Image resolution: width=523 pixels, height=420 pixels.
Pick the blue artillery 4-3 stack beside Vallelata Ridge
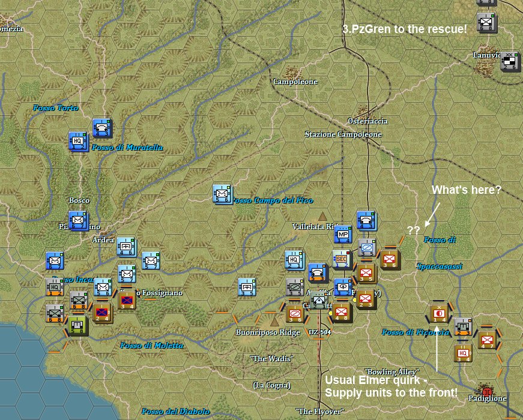pos(366,221)
